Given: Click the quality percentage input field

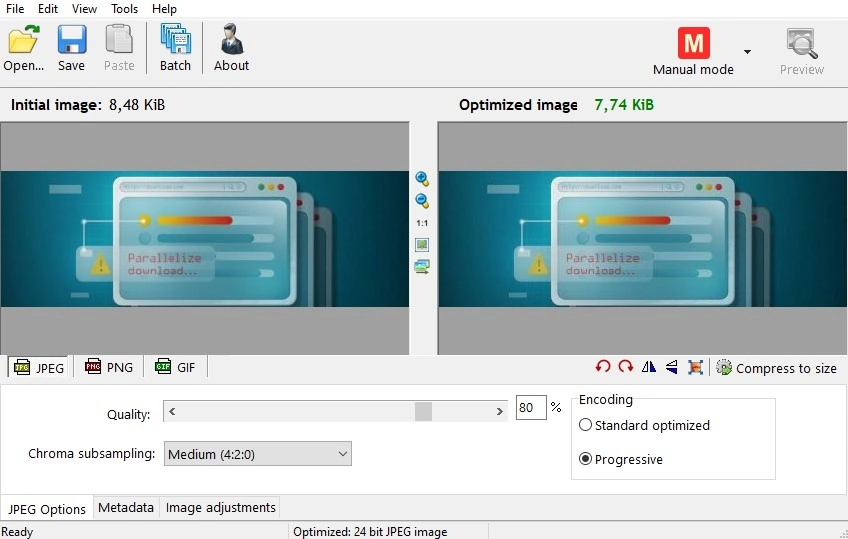Looking at the screenshot, I should [531, 408].
